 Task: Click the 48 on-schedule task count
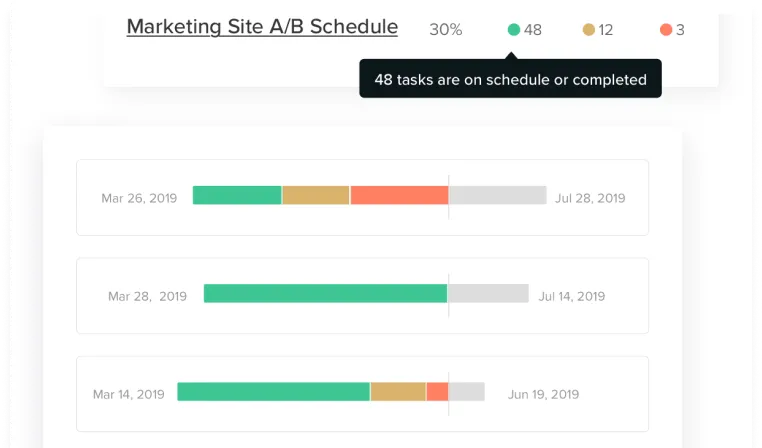click(533, 30)
